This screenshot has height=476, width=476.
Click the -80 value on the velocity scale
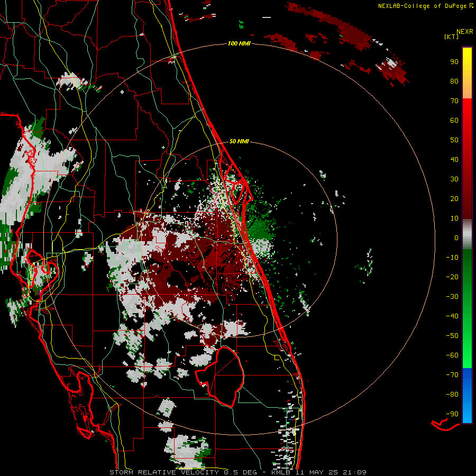coord(452,395)
